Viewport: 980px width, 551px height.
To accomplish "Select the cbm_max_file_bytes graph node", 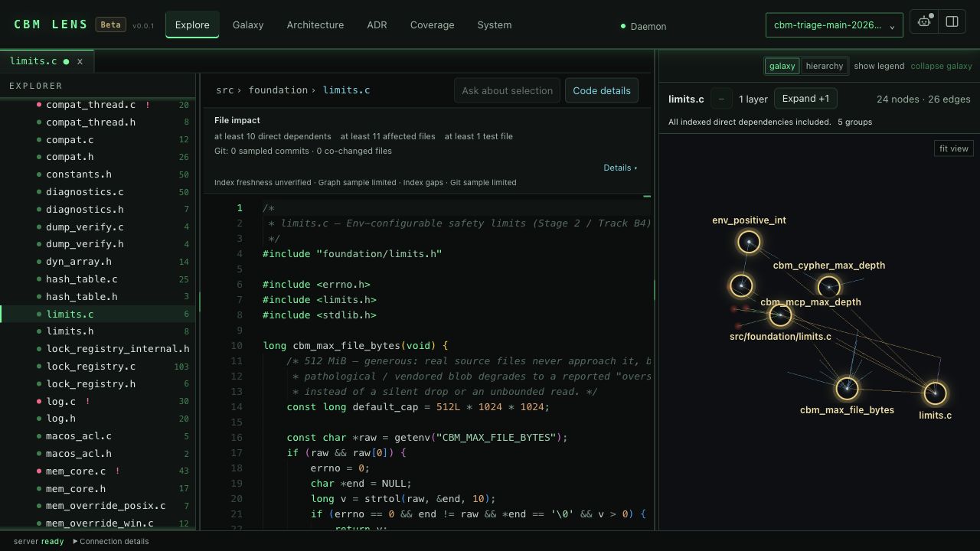I will [x=847, y=389].
